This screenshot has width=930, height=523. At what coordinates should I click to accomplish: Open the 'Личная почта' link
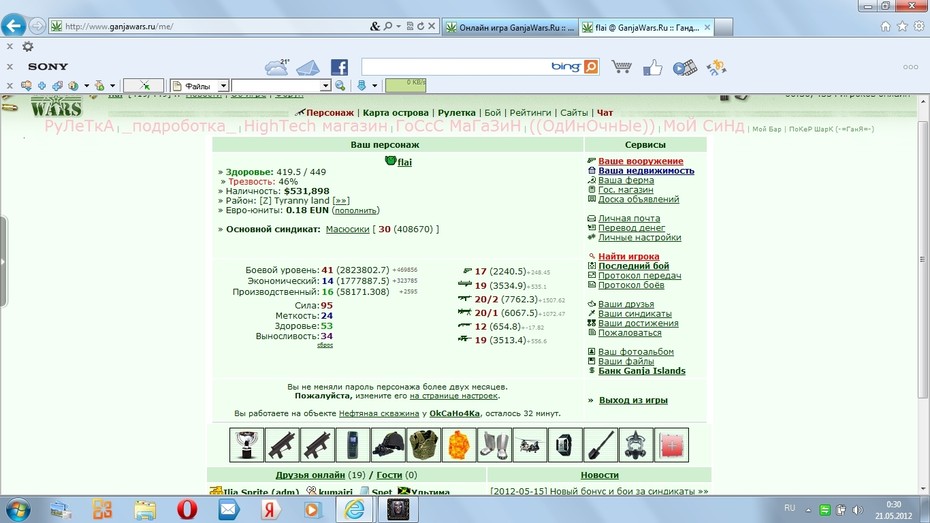(x=629, y=218)
